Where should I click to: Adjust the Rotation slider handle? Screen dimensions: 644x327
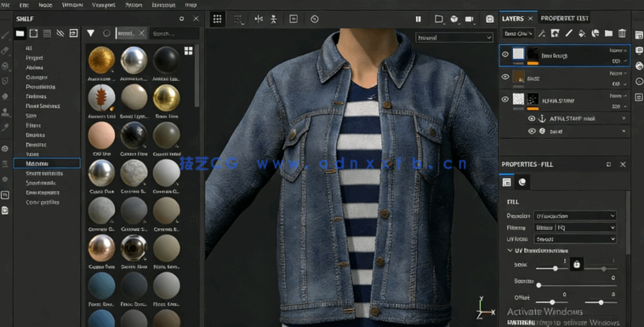[x=539, y=285]
